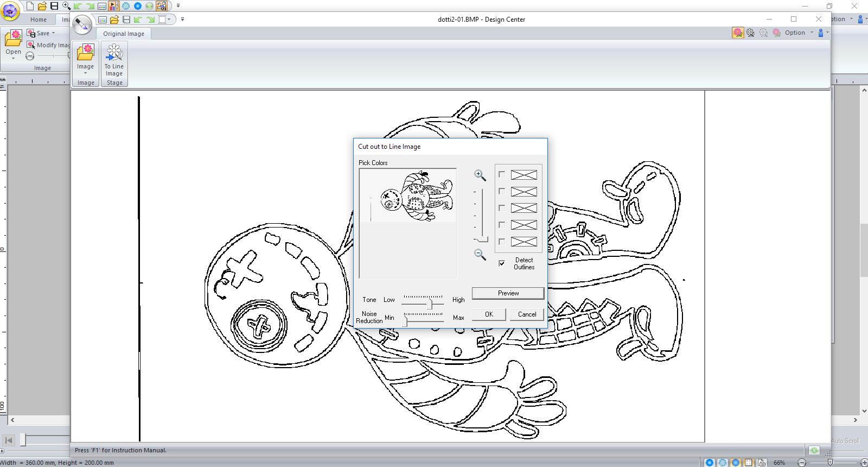Uncheck the Detect Outlines checkbox

pos(502,263)
